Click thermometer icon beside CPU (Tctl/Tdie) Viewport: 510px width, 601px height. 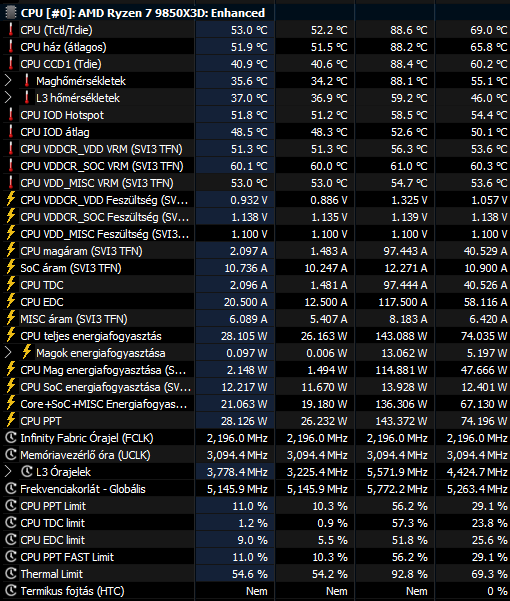pos(11,30)
